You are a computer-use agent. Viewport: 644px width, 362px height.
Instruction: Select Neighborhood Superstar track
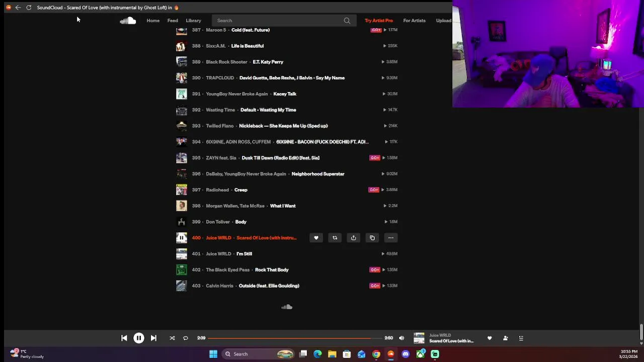(318, 174)
